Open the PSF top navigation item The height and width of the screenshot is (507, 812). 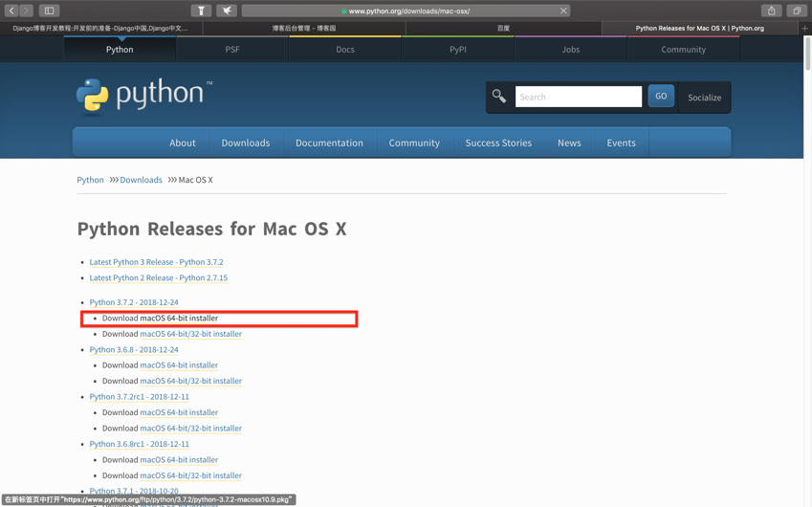coord(232,49)
